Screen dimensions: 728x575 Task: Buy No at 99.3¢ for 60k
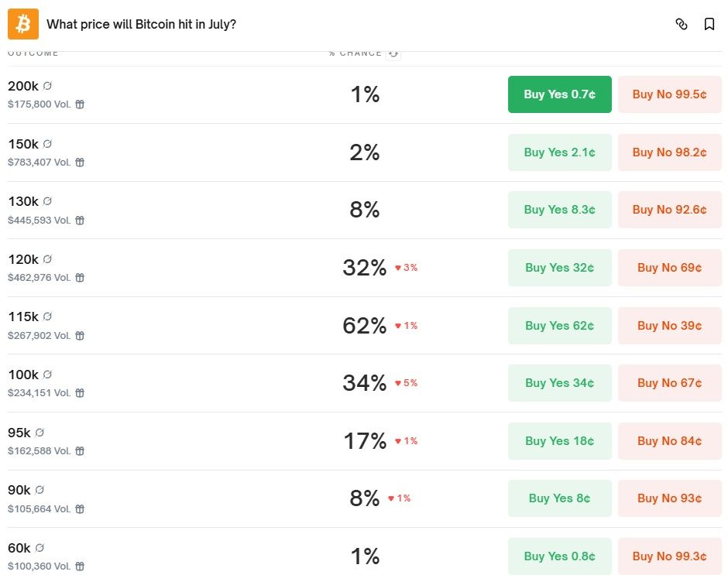click(670, 556)
